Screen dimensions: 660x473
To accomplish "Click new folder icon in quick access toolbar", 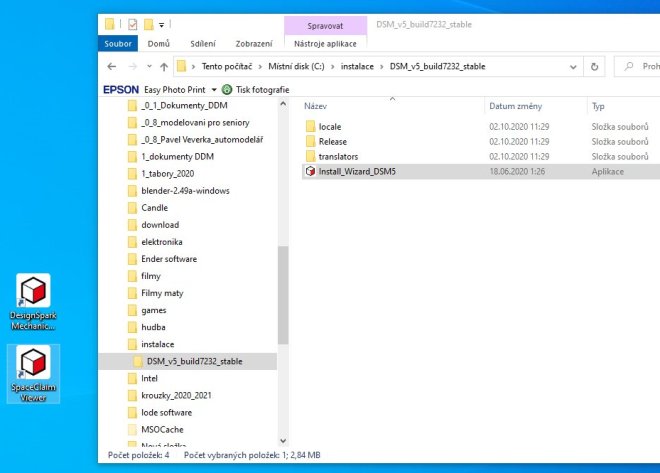I will coord(149,24).
